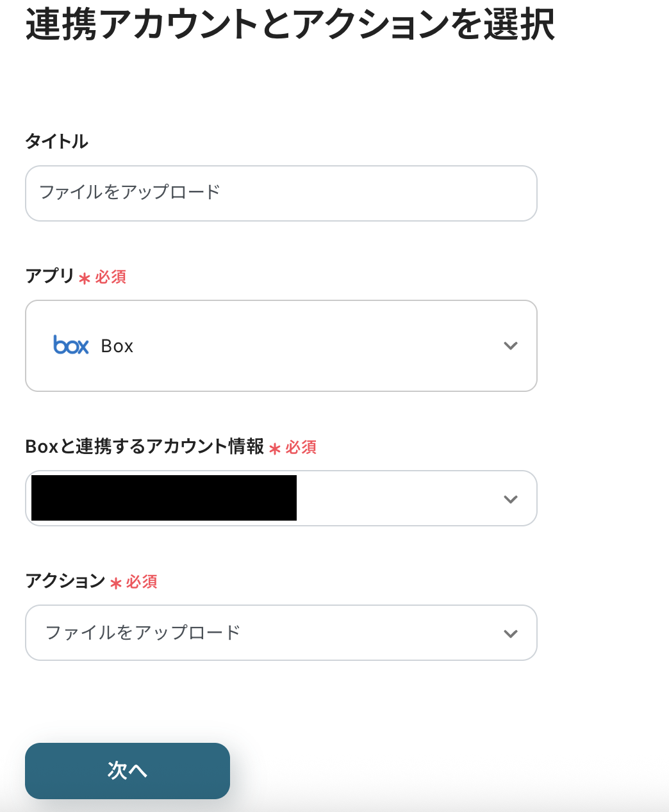The image size is (669, 812).
Task: Click the ファイルをアップロード action selection text
Action: tap(143, 633)
